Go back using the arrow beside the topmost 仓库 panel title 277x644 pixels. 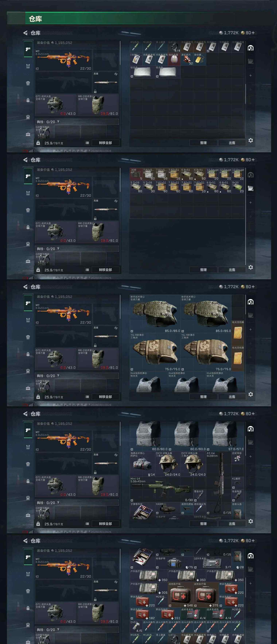point(25,33)
